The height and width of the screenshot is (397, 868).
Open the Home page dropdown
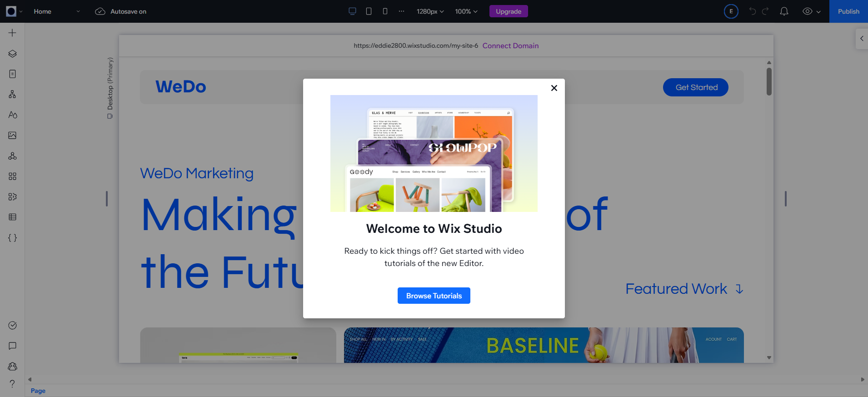57,11
